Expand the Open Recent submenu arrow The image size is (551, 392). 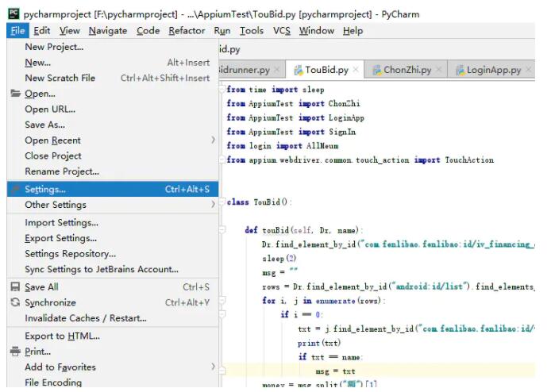pos(213,140)
